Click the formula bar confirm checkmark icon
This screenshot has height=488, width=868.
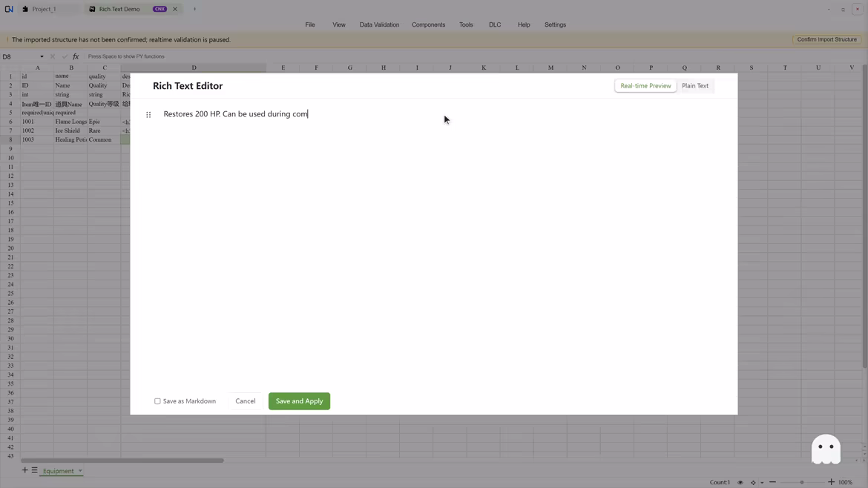click(x=65, y=56)
